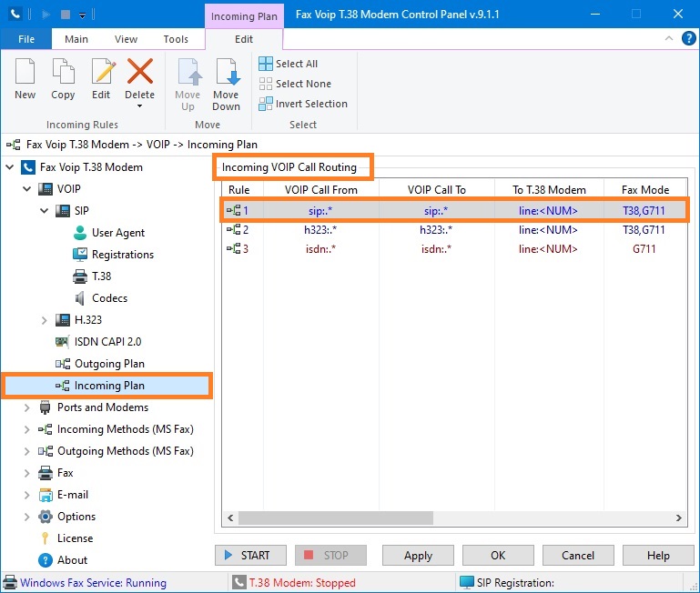Select rule 3 isdn row

pyautogui.click(x=454, y=249)
